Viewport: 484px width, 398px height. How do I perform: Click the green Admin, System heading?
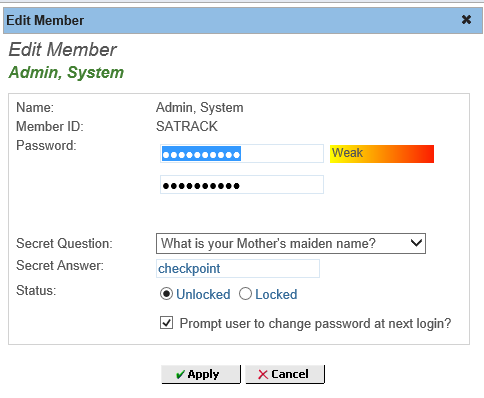[x=66, y=72]
